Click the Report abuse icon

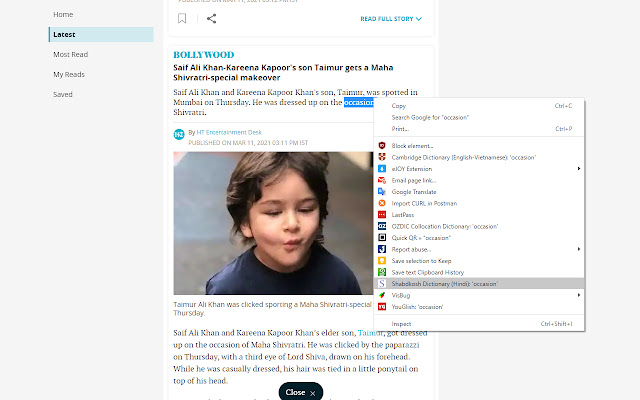[x=382, y=249]
